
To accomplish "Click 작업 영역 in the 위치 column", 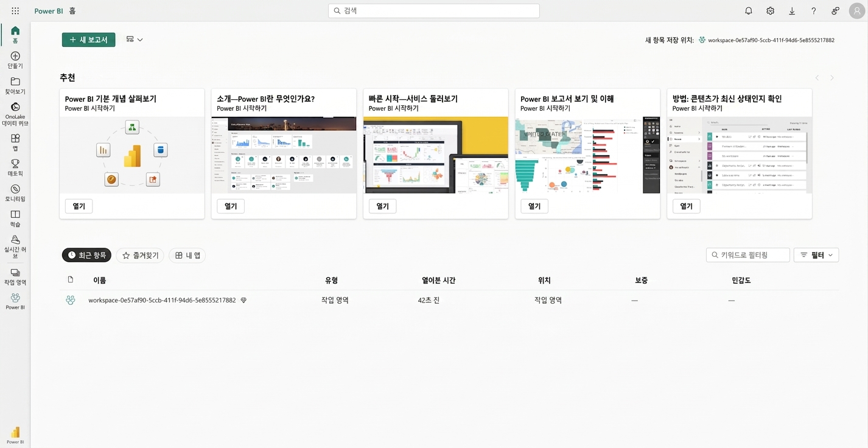I will 548,300.
